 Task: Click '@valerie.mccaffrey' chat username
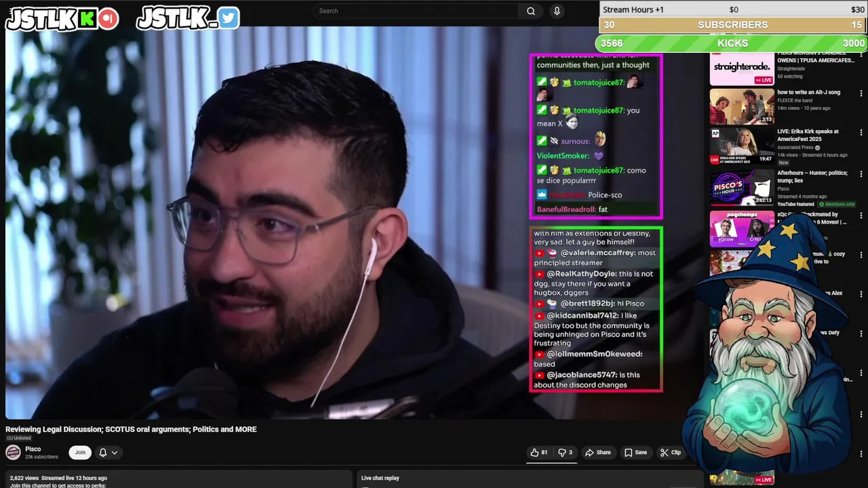tap(598, 253)
